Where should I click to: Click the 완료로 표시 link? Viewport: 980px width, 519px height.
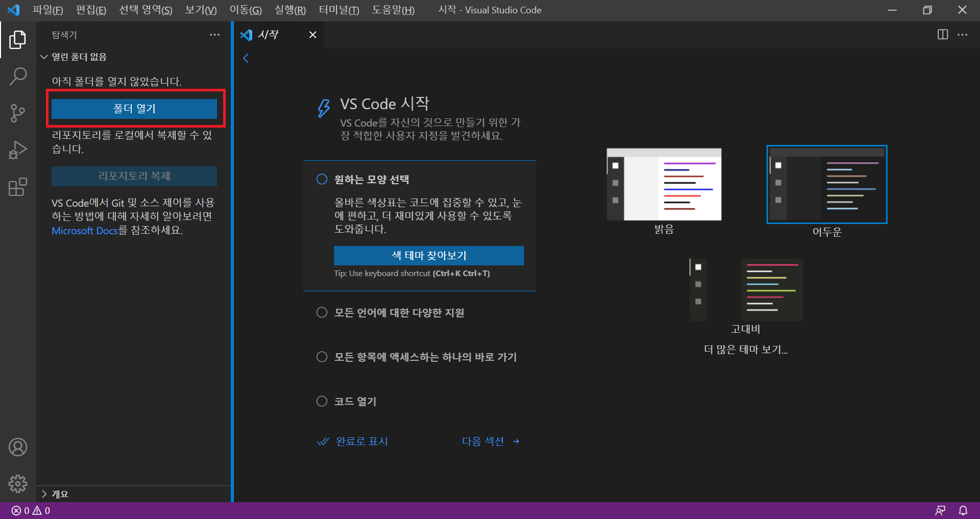point(353,441)
